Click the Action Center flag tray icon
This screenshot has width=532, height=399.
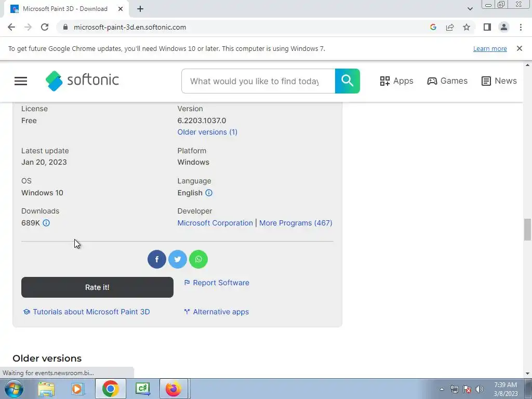(x=467, y=389)
